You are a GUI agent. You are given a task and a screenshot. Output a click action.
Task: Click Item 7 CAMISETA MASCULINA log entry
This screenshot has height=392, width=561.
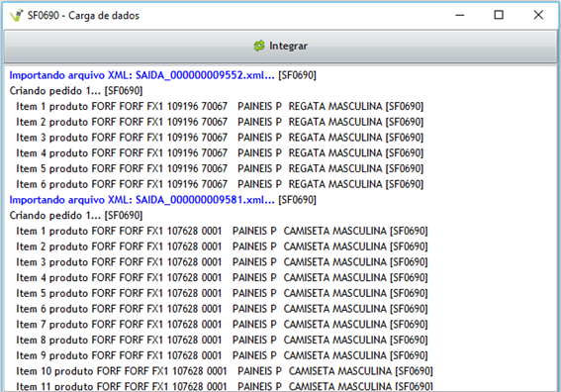point(222,325)
